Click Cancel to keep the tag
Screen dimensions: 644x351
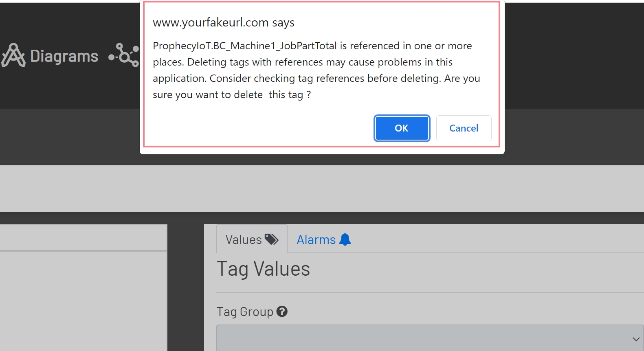pos(464,128)
